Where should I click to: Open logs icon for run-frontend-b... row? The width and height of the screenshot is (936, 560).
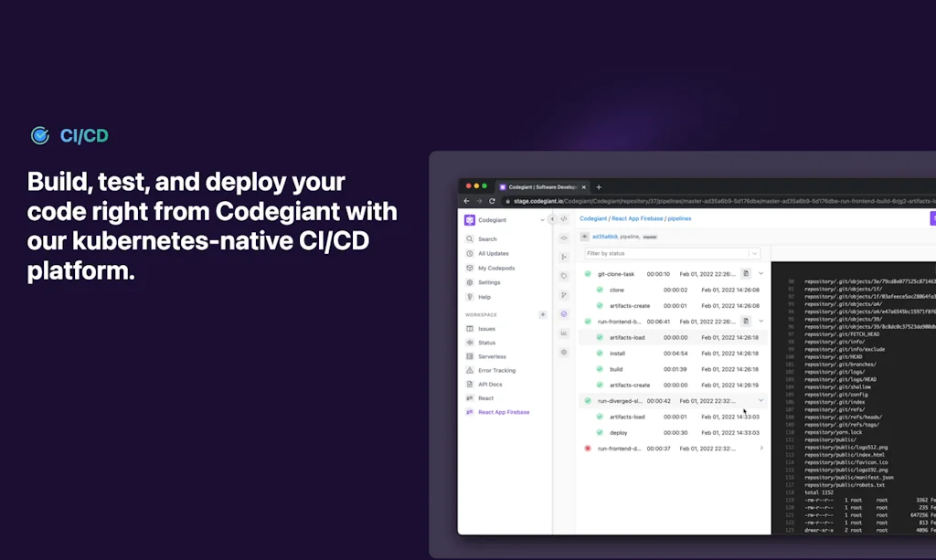point(746,322)
